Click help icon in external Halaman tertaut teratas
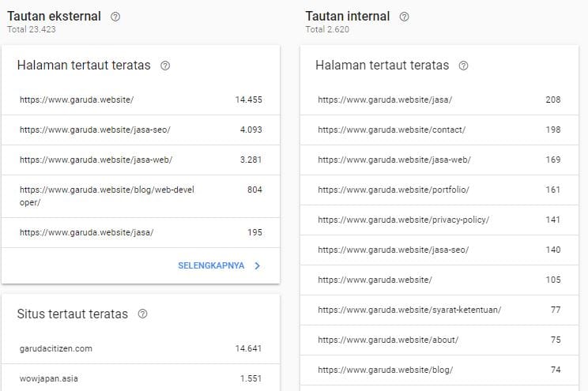Image resolution: width=588 pixels, height=391 pixels. pos(165,66)
